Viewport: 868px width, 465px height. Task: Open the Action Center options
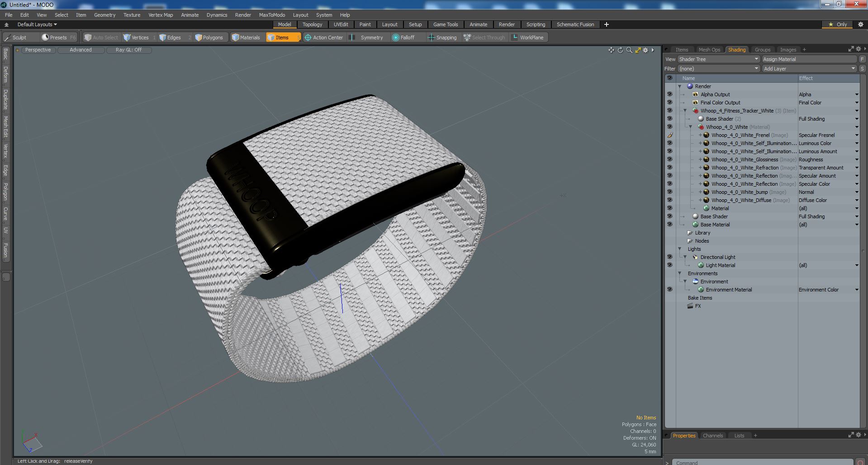tap(324, 38)
